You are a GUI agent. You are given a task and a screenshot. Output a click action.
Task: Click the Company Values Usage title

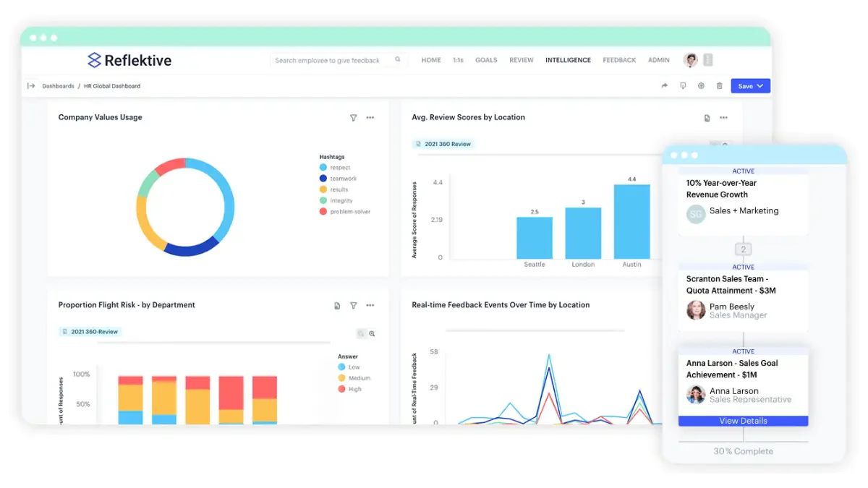(x=100, y=117)
